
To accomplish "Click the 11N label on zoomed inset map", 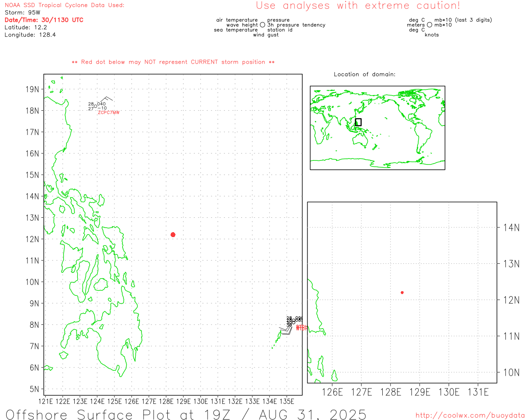I will tap(511, 336).
